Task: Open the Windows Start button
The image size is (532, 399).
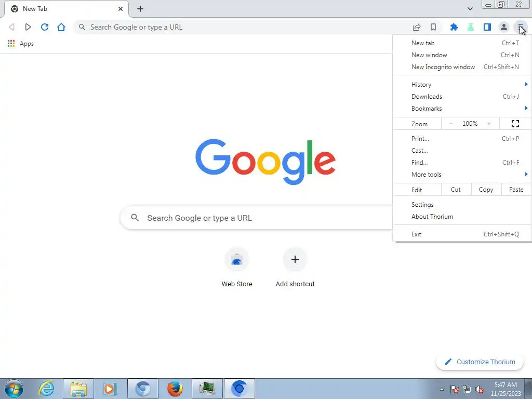Action: (x=14, y=389)
